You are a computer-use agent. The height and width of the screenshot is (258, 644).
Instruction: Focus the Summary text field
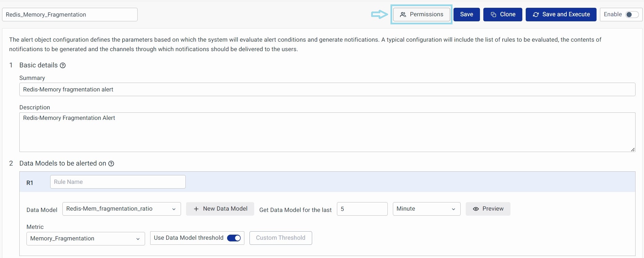[x=327, y=89]
